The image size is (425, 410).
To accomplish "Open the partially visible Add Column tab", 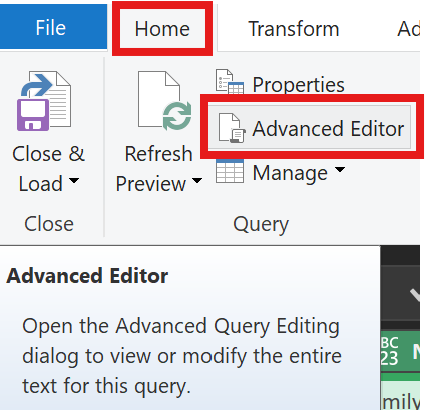I will (x=408, y=29).
